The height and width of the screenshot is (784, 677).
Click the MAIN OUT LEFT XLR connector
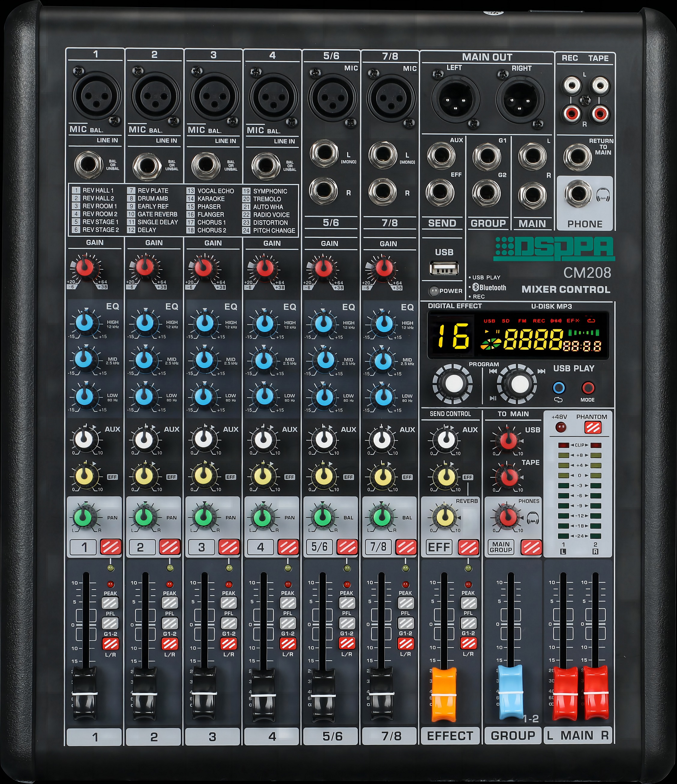456,99
